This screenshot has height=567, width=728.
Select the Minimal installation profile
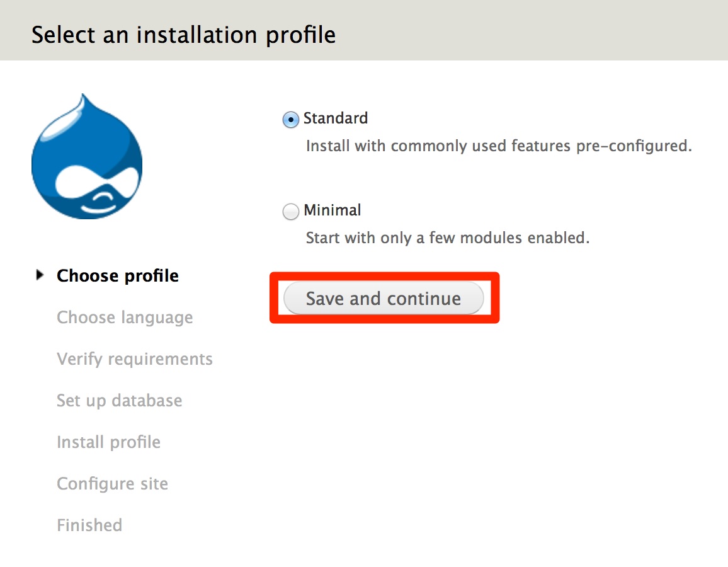coord(290,211)
